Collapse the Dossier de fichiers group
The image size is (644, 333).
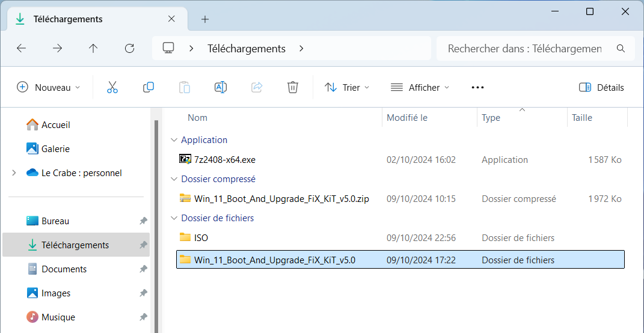[174, 218]
